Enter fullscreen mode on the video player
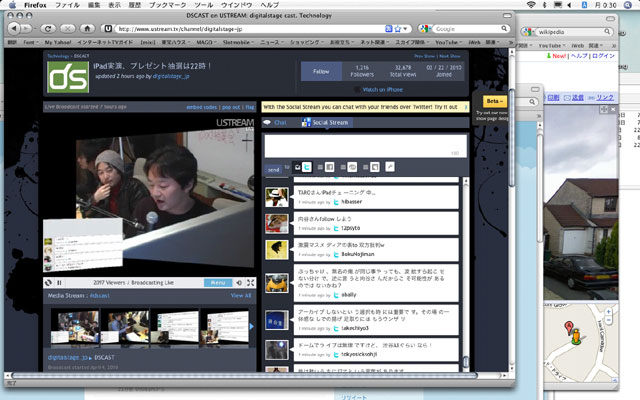The height and width of the screenshot is (400, 640). [250, 282]
